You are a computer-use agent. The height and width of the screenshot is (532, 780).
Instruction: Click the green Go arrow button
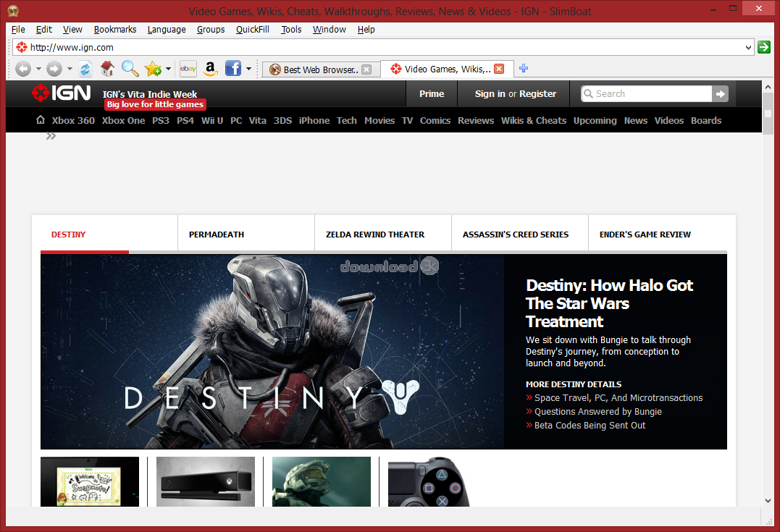tap(763, 47)
